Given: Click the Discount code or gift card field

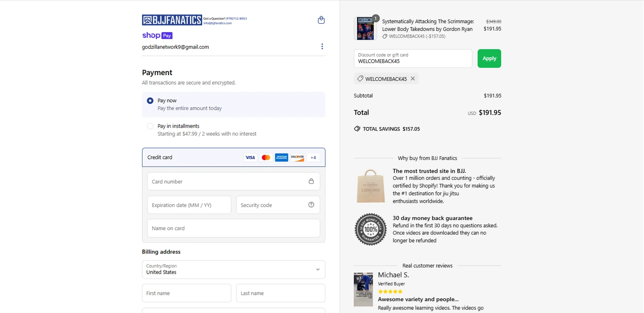Looking at the screenshot, I should click(x=413, y=58).
